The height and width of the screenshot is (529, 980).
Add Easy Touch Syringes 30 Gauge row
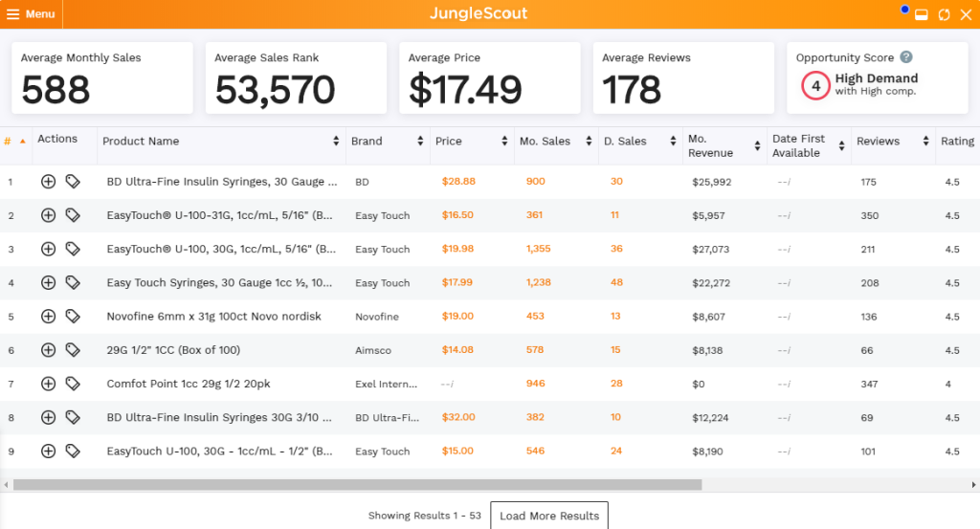tap(48, 283)
